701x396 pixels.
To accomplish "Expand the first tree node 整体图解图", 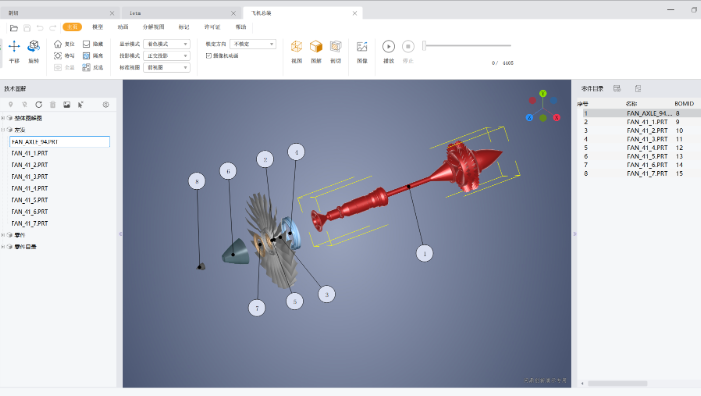I will (x=3, y=118).
